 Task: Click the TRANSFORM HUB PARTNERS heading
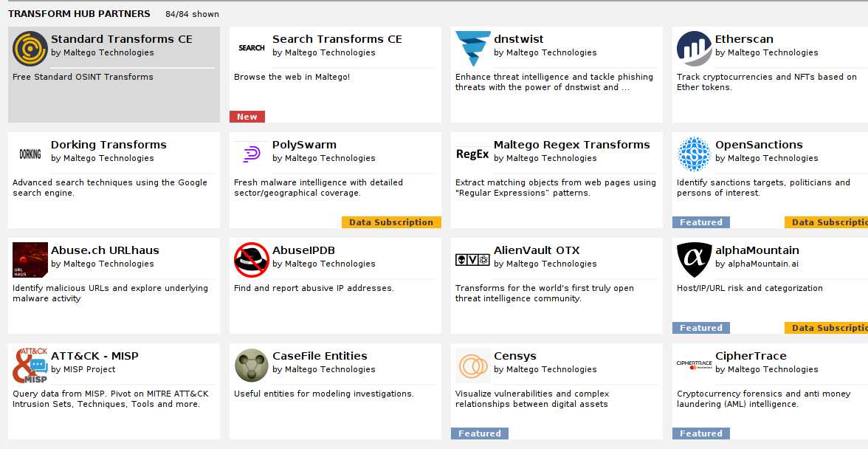click(x=79, y=14)
